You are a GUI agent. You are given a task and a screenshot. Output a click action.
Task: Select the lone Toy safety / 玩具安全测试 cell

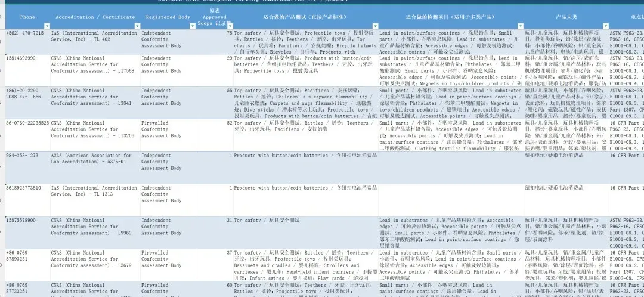305,233
